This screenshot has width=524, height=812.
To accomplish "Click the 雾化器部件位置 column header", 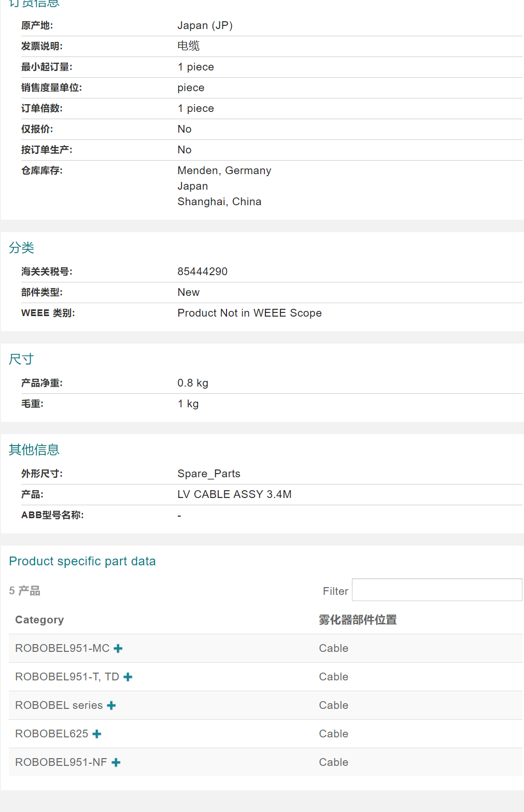I will [x=358, y=620].
